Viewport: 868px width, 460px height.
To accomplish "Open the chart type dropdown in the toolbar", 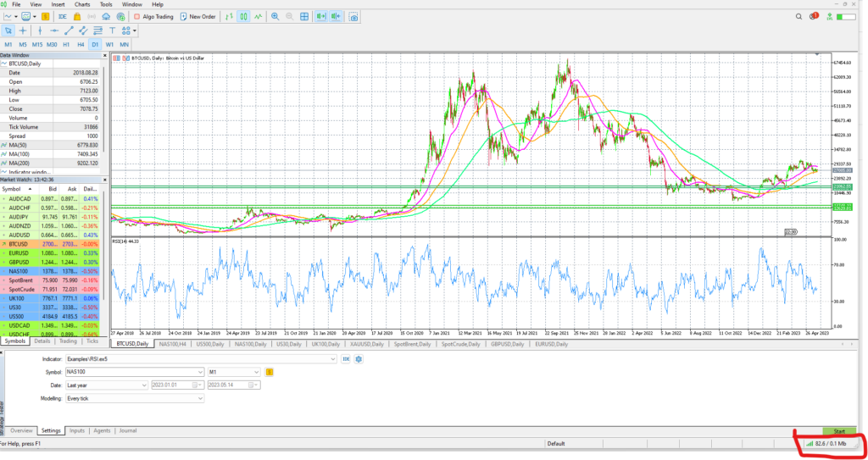I will click(15, 17).
